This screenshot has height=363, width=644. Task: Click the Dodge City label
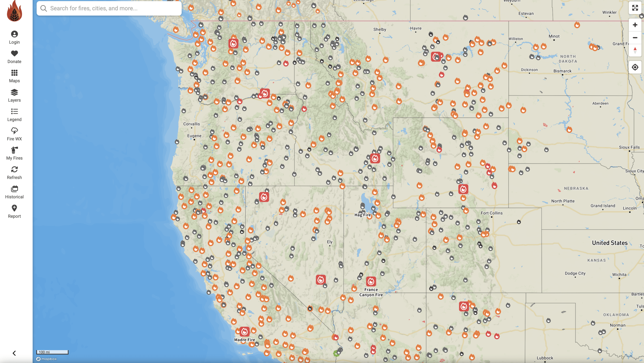click(x=575, y=274)
